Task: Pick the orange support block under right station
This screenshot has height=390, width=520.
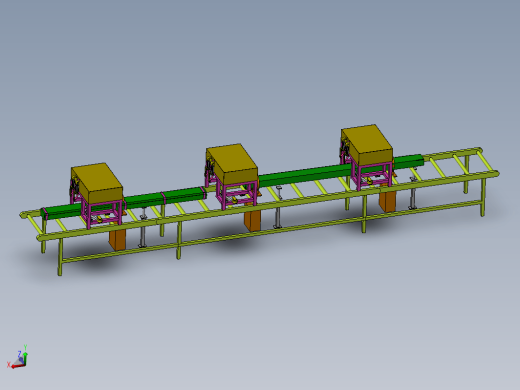Action: [x=388, y=201]
